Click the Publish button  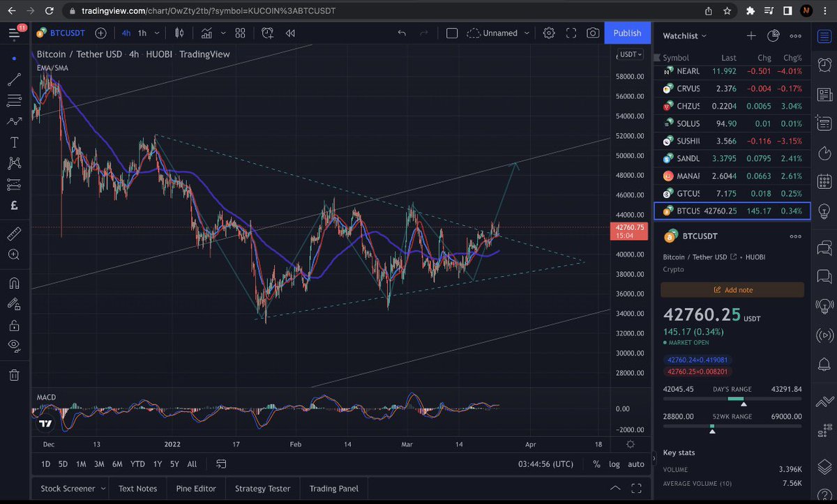pyautogui.click(x=627, y=33)
